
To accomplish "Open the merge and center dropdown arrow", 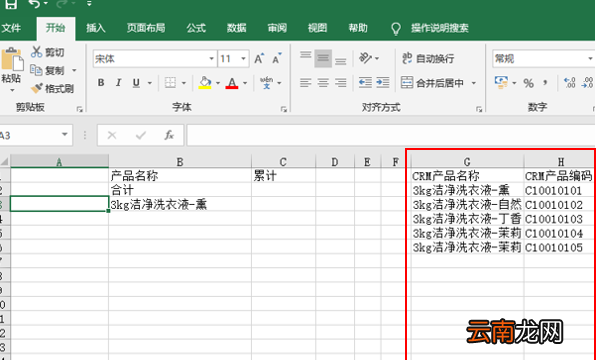I will [474, 83].
